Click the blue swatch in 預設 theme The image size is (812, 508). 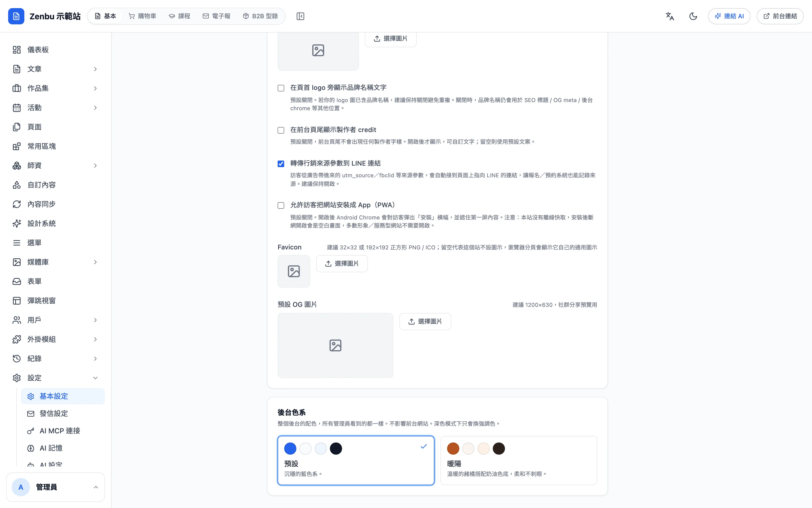pyautogui.click(x=290, y=449)
